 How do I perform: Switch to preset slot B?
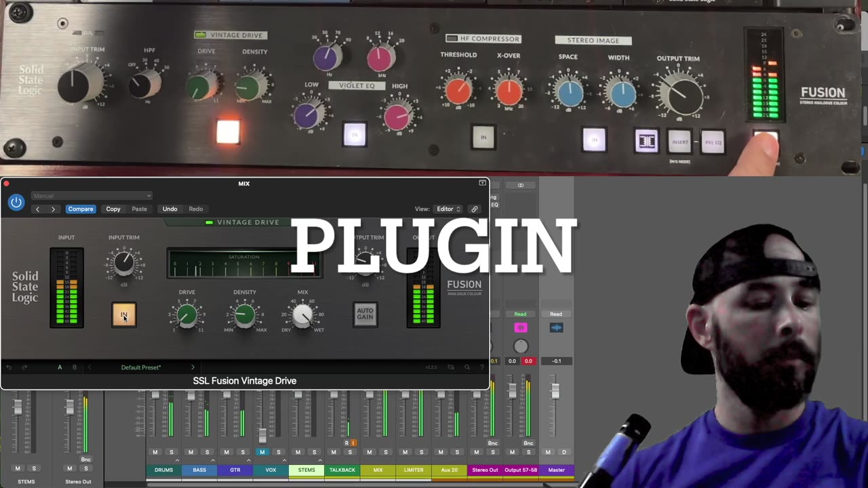[x=75, y=367]
